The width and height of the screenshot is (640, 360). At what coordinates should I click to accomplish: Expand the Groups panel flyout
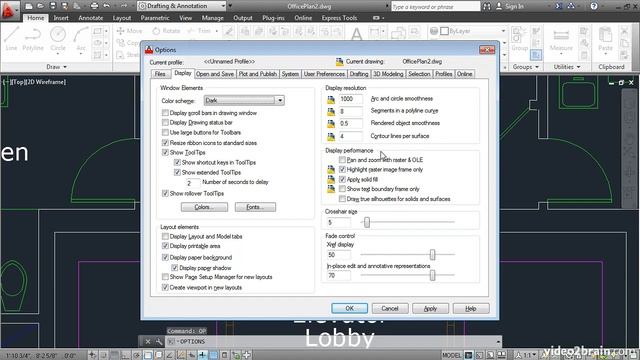pyautogui.click(x=525, y=67)
